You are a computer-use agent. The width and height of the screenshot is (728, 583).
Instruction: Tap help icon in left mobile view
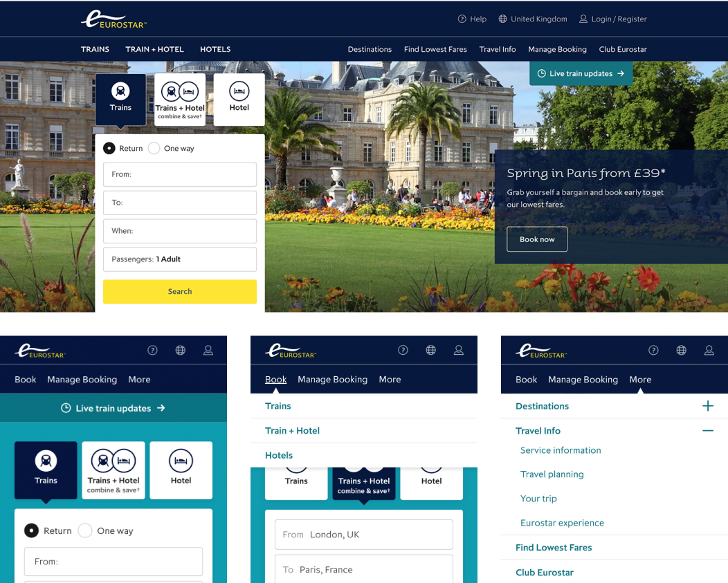(152, 350)
